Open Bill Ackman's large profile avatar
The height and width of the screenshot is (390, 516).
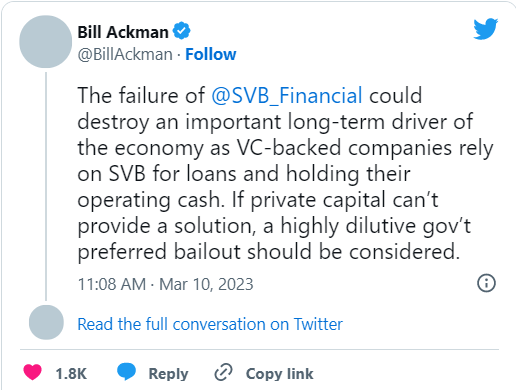[46, 42]
